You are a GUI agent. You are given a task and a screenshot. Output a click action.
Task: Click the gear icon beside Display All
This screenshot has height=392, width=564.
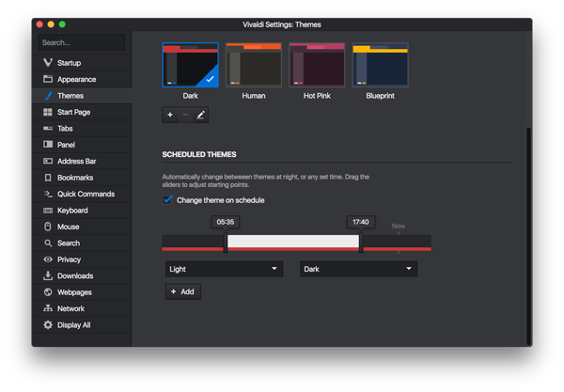pos(48,324)
